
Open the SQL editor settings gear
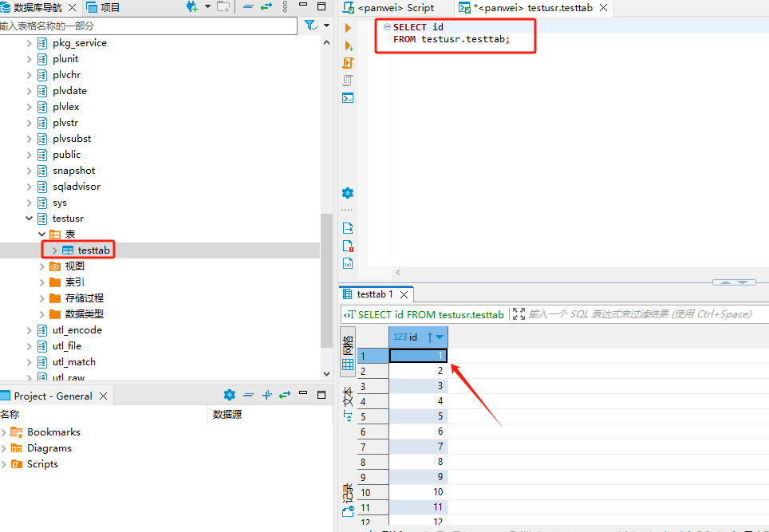(x=348, y=193)
